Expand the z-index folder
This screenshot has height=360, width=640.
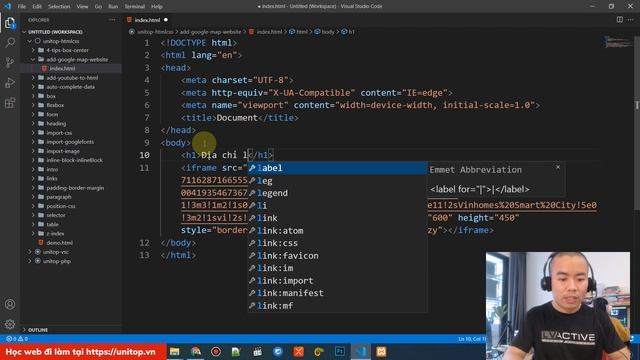pos(55,233)
